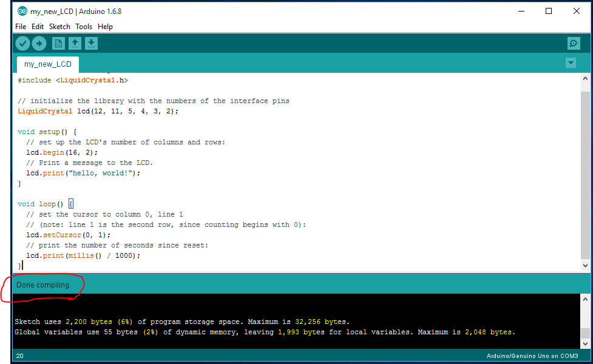This screenshot has width=593, height=364.
Task: Open the sketch tab dropdown arrow
Action: click(571, 62)
